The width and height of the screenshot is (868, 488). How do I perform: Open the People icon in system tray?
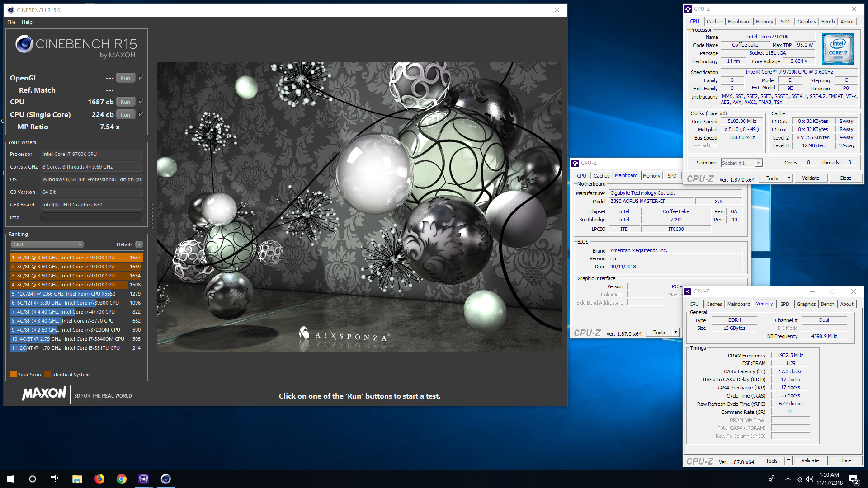click(772, 479)
